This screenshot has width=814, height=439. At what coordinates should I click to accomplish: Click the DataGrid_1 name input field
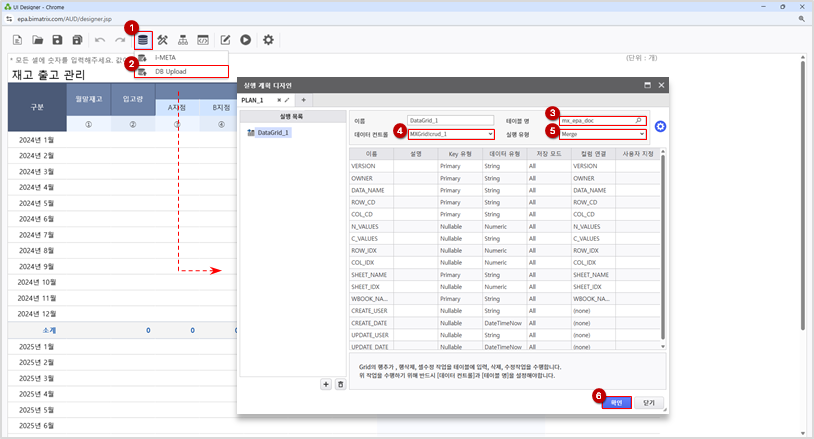[x=451, y=120]
